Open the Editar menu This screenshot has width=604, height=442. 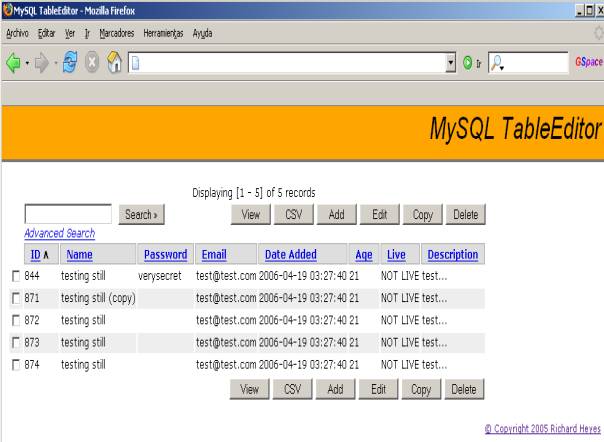click(46, 34)
